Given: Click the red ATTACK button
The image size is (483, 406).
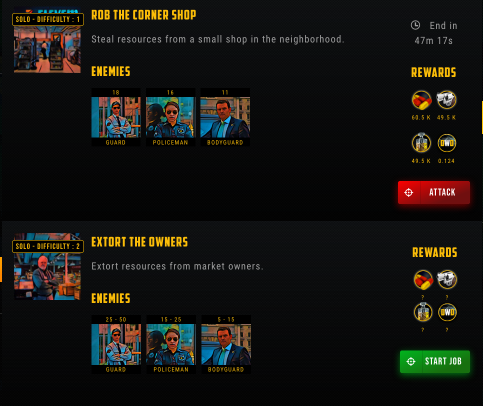Looking at the screenshot, I should click(x=434, y=192).
